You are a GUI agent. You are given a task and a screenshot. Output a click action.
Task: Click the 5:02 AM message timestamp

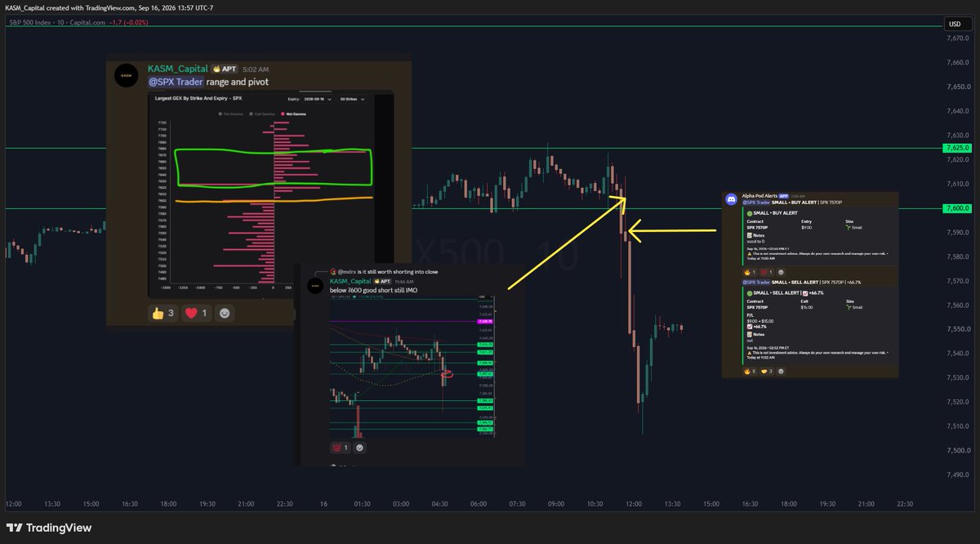coord(256,70)
